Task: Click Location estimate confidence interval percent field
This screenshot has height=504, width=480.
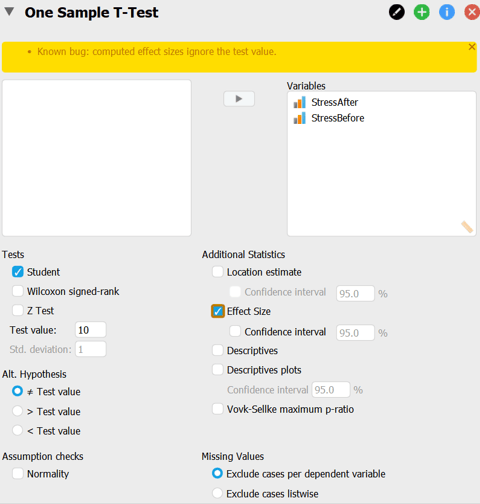Action: point(355,294)
